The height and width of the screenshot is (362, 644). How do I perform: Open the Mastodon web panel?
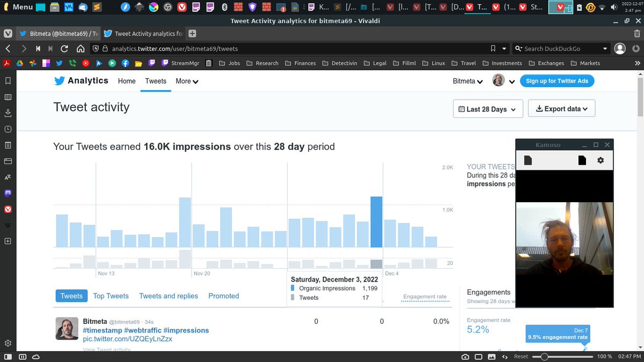pyautogui.click(x=8, y=193)
